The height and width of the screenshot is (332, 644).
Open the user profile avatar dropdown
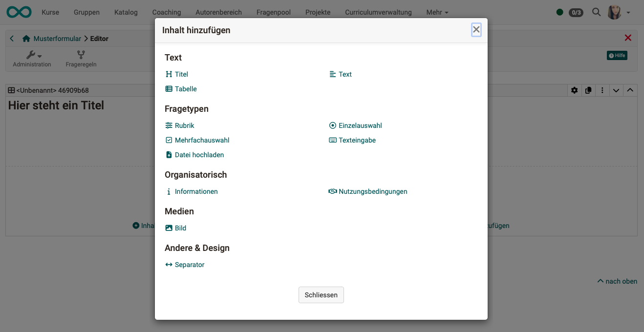(614, 12)
